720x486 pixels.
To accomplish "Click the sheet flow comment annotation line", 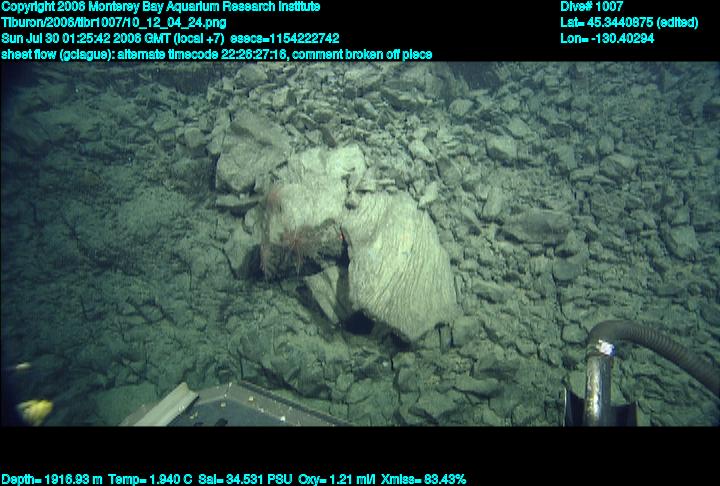I will tap(216, 54).
